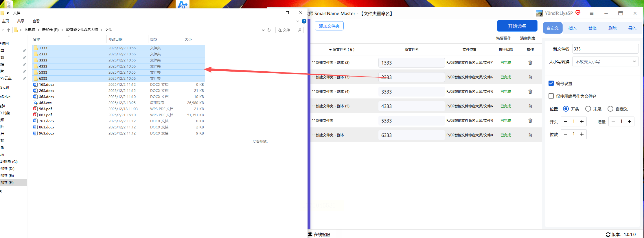The width and height of the screenshot is (644, 238).
Task: Click the red VIP badge near username
Action: click(x=578, y=13)
